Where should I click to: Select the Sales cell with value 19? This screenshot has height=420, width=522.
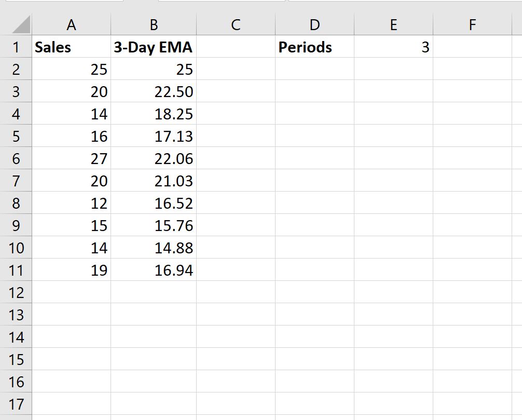71,269
